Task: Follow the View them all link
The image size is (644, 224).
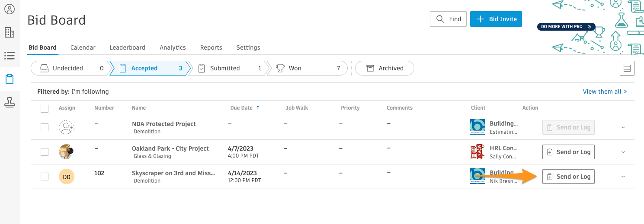Action: [605, 91]
